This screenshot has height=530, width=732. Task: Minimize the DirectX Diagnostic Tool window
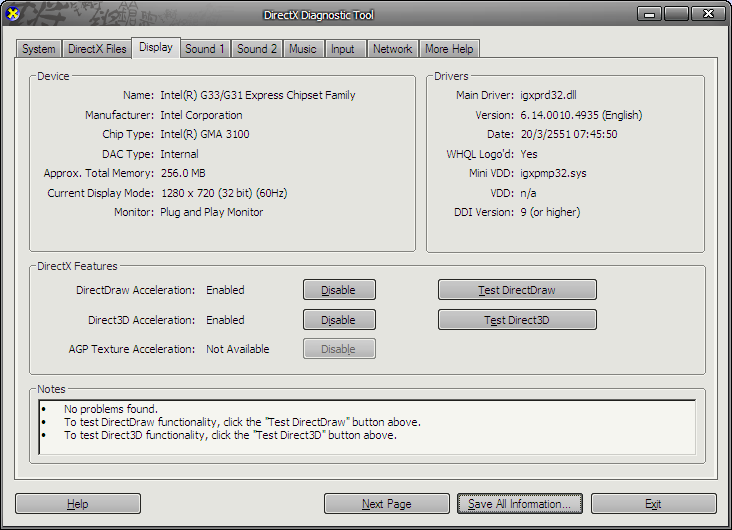coord(649,14)
